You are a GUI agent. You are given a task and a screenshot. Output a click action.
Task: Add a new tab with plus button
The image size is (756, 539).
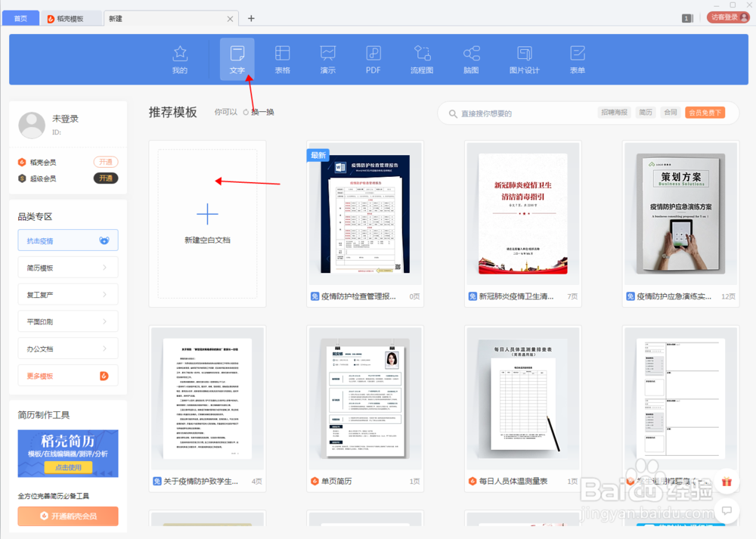click(x=251, y=18)
